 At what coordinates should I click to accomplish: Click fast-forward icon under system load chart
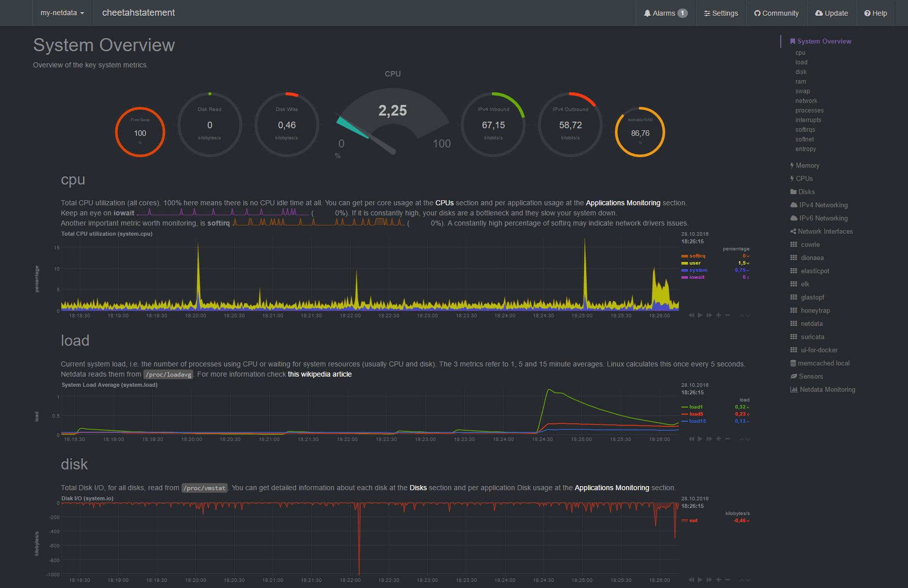tap(709, 439)
